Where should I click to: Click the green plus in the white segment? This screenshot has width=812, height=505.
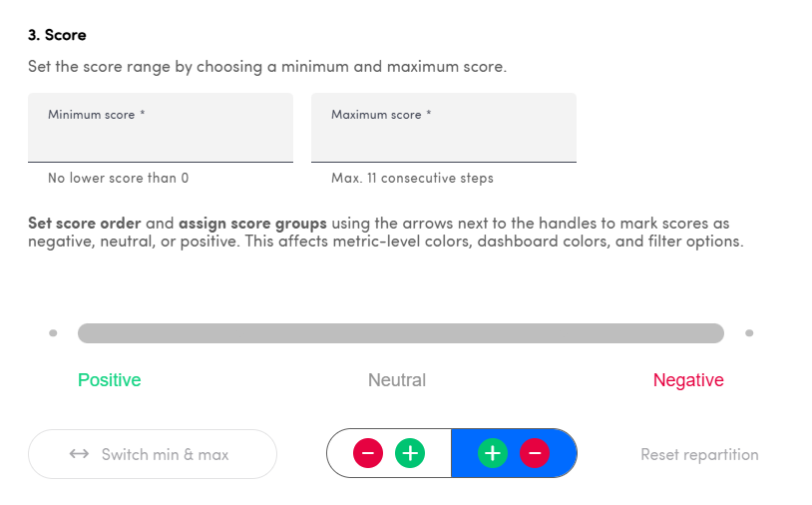pyautogui.click(x=409, y=454)
